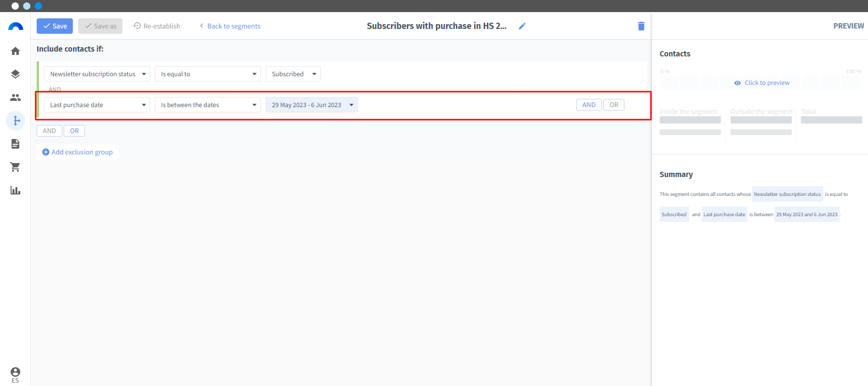The width and height of the screenshot is (868, 386).
Task: Click the eye icon beside Click to preview
Action: click(737, 83)
